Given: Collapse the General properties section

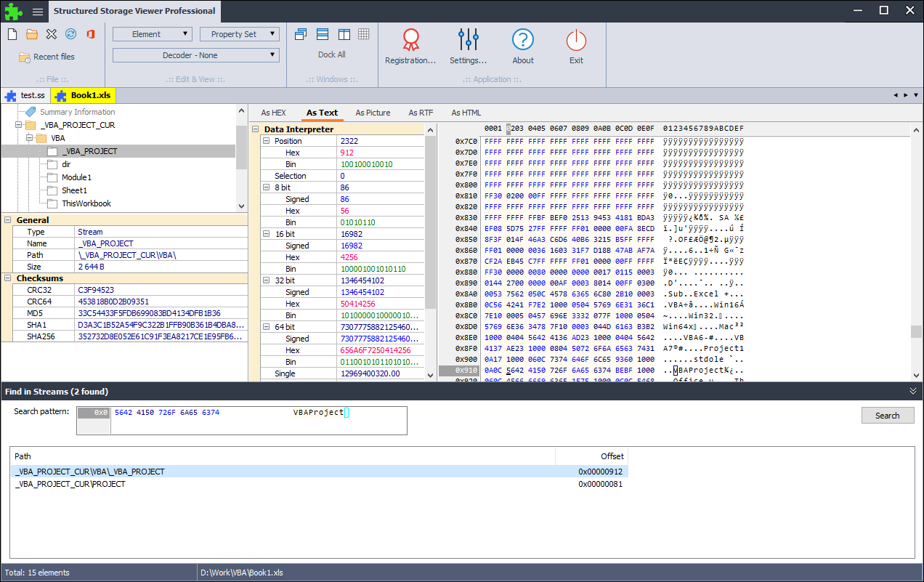Looking at the screenshot, I should tap(8, 220).
